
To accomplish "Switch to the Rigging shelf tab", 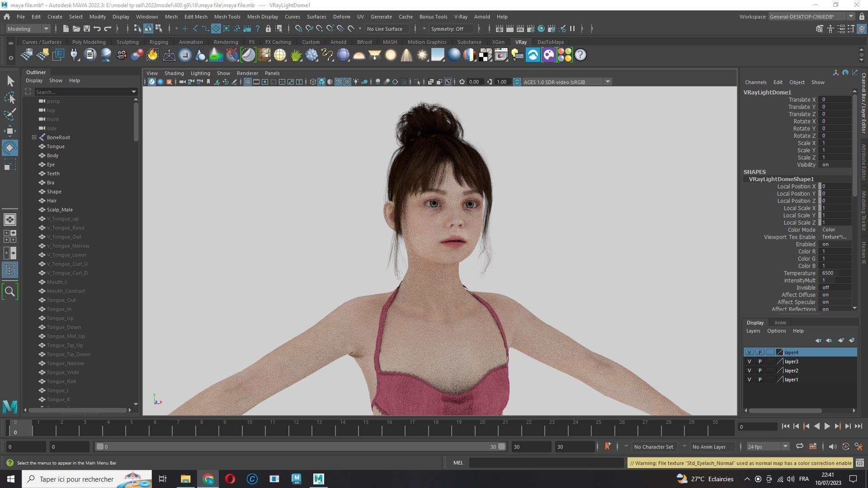I will tap(159, 42).
